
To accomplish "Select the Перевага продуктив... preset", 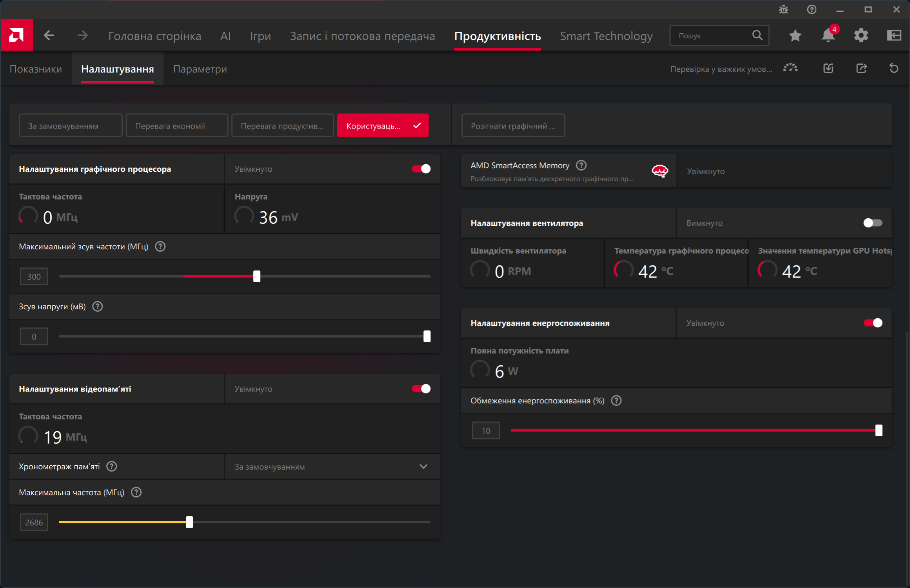I will (283, 126).
